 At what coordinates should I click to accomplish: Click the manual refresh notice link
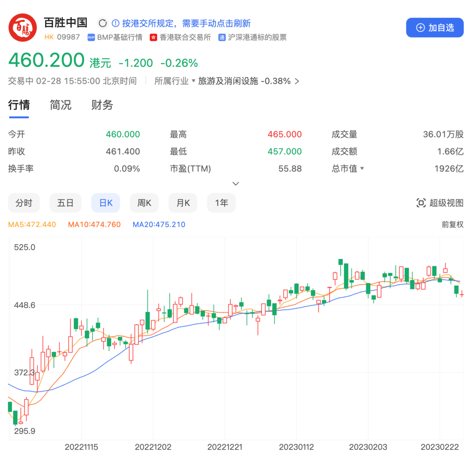pyautogui.click(x=186, y=23)
